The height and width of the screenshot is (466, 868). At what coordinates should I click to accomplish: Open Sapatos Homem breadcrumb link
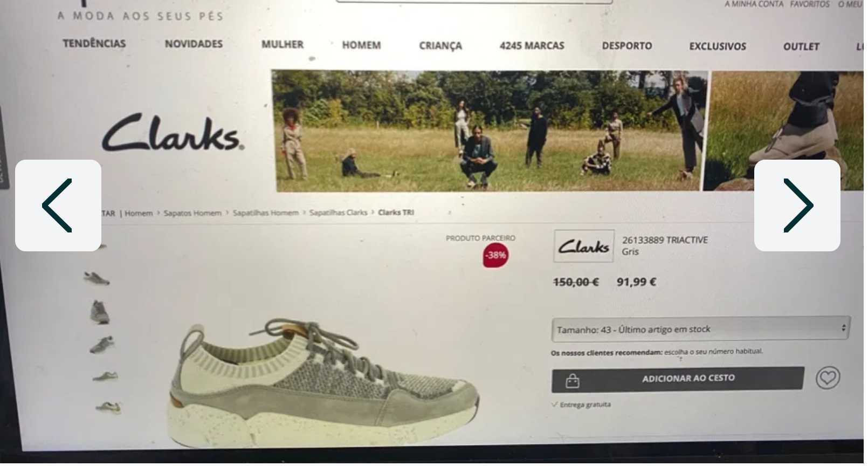(193, 214)
